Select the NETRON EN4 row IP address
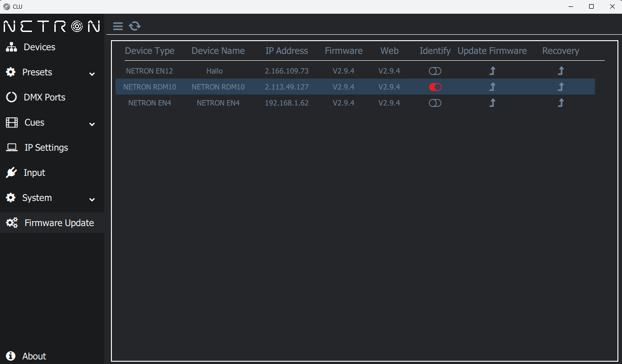This screenshot has height=364, width=622. [x=286, y=103]
